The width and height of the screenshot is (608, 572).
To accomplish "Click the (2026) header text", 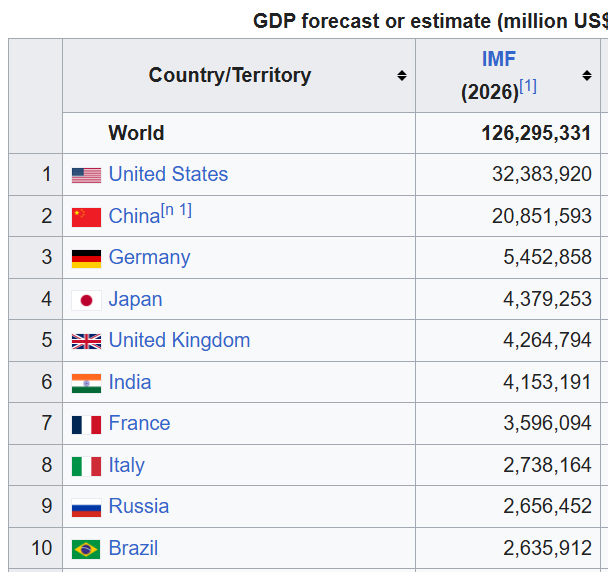I will point(490,92).
